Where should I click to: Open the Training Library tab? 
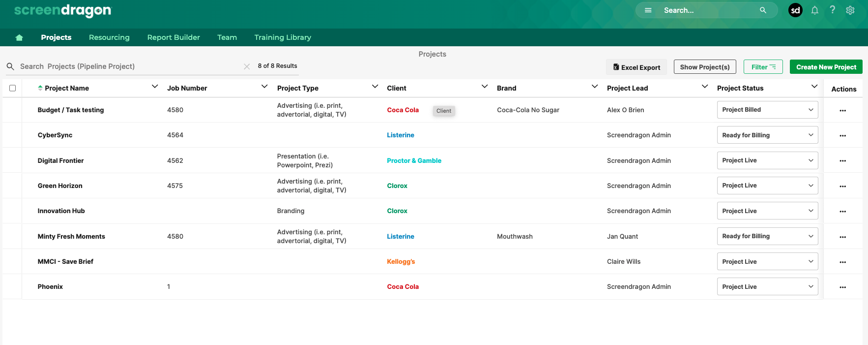(x=283, y=37)
